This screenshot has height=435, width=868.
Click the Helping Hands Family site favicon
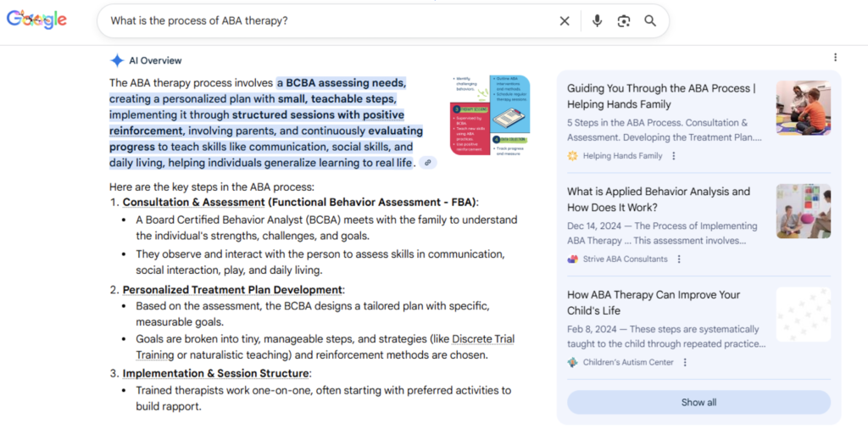[x=572, y=156]
